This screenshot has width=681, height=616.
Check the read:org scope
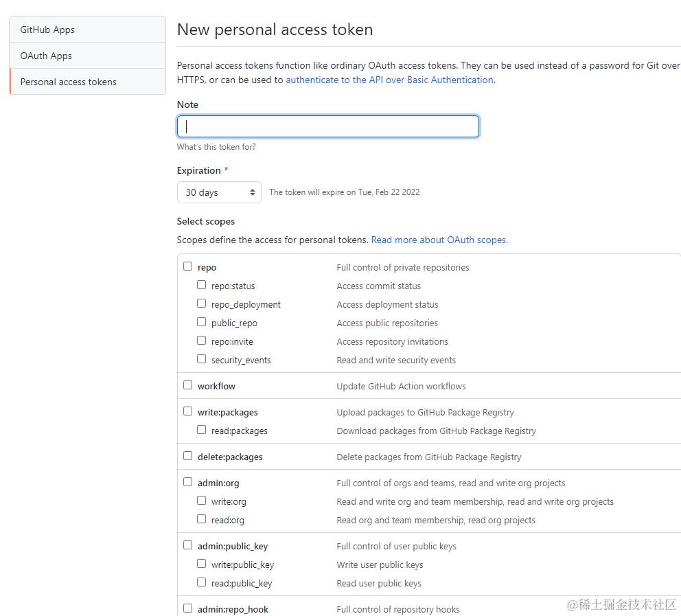(x=202, y=519)
